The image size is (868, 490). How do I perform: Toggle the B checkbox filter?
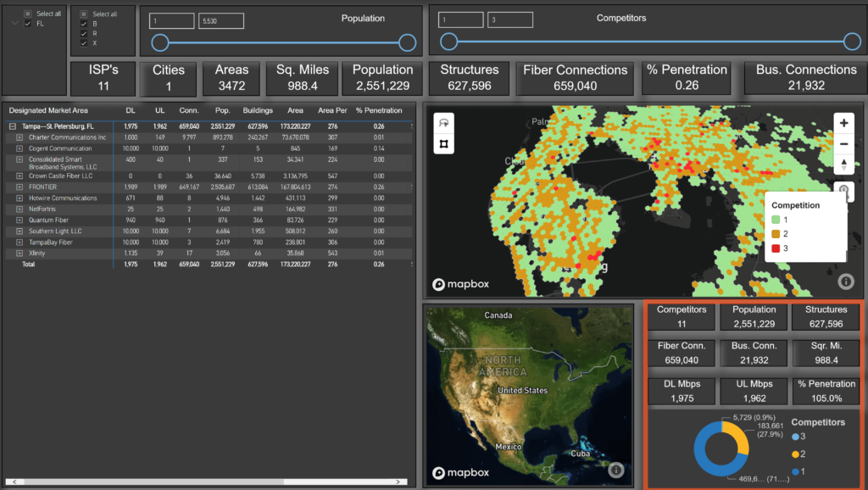[x=82, y=24]
